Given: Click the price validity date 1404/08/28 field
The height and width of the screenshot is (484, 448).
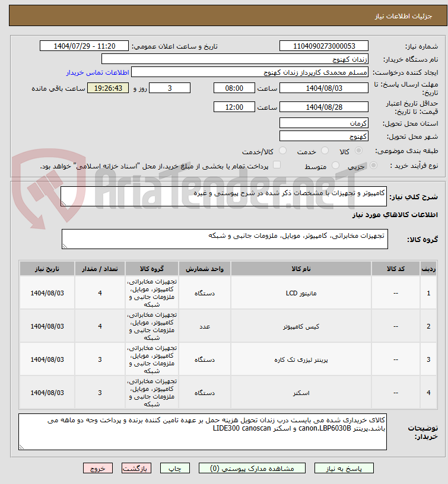Looking at the screenshot, I should click(324, 107).
